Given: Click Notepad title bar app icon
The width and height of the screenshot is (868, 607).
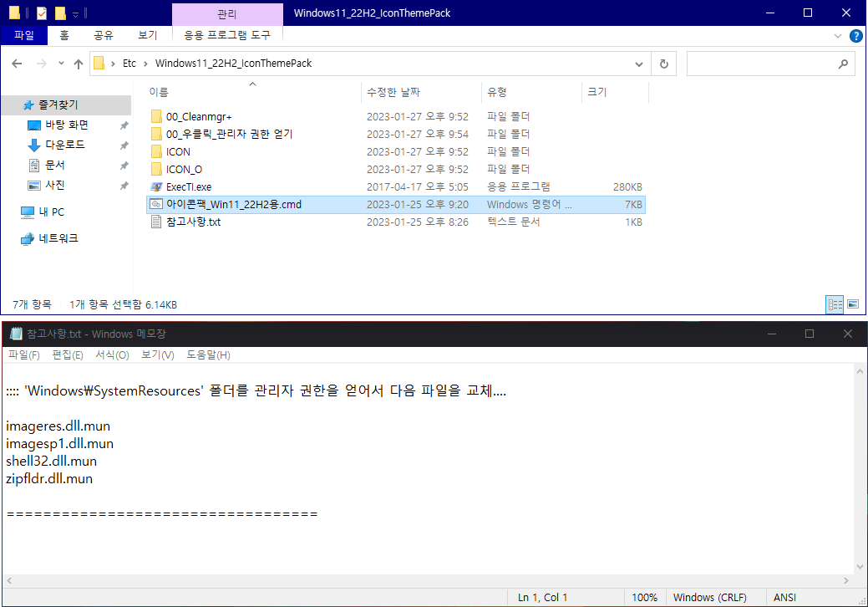Looking at the screenshot, I should [16, 334].
